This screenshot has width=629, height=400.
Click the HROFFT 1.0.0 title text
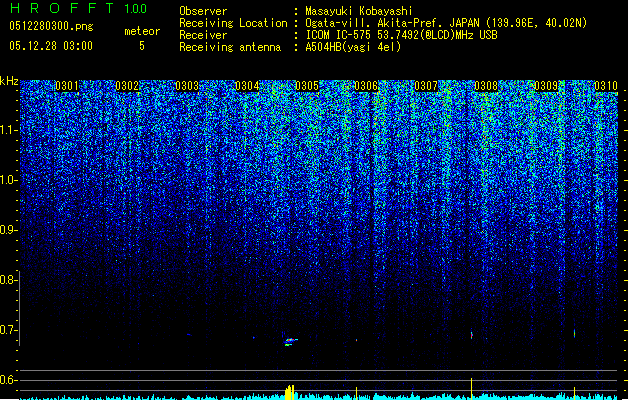pos(79,8)
